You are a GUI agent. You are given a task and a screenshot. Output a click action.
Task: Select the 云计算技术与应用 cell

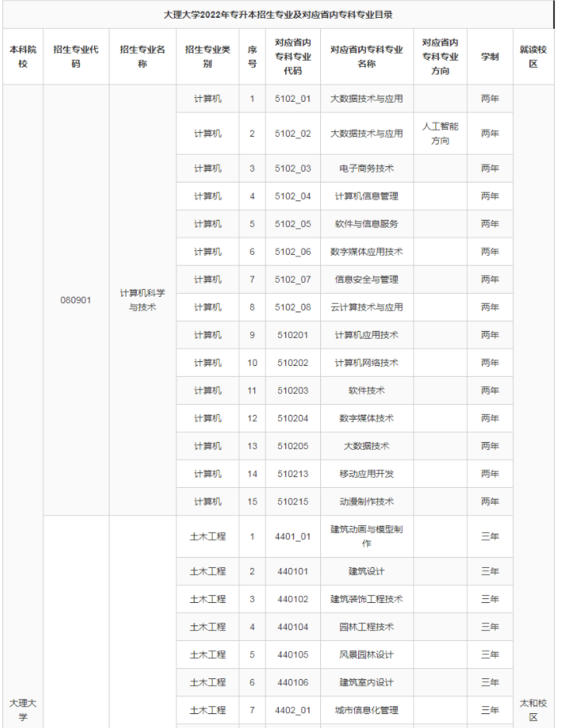click(367, 308)
